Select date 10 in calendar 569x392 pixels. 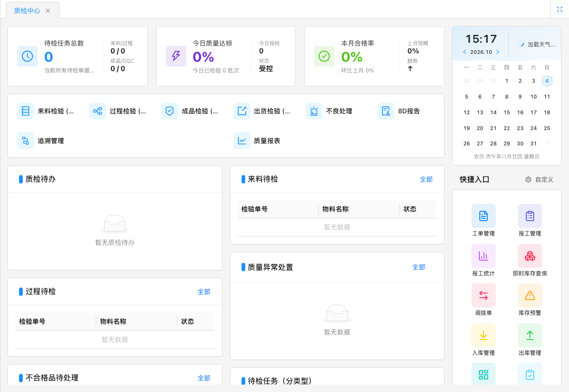tap(534, 97)
